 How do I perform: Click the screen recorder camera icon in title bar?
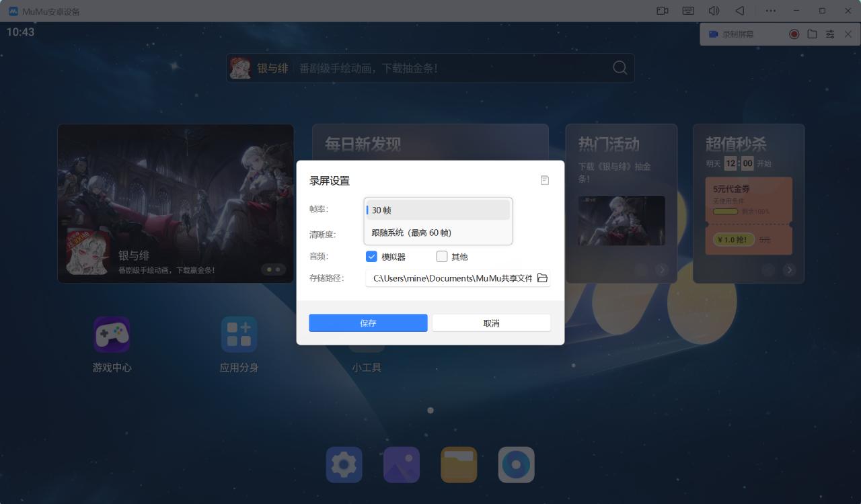point(662,11)
